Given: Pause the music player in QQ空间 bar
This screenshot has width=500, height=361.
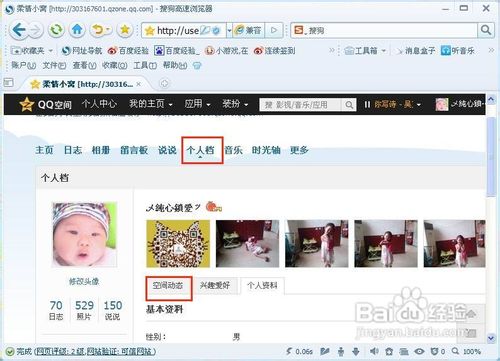Looking at the screenshot, I should (x=367, y=105).
